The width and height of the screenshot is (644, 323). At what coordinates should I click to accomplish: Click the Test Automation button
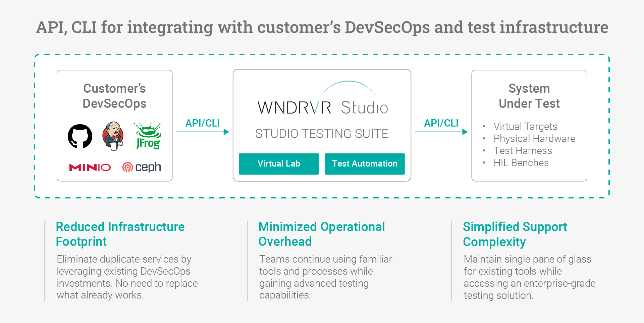[365, 164]
